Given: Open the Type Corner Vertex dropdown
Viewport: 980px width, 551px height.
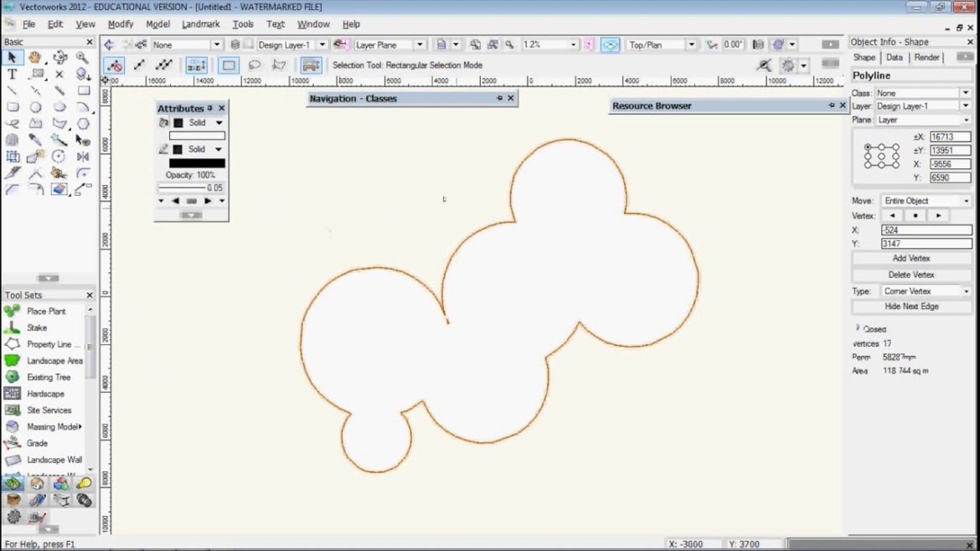Looking at the screenshot, I should (926, 291).
